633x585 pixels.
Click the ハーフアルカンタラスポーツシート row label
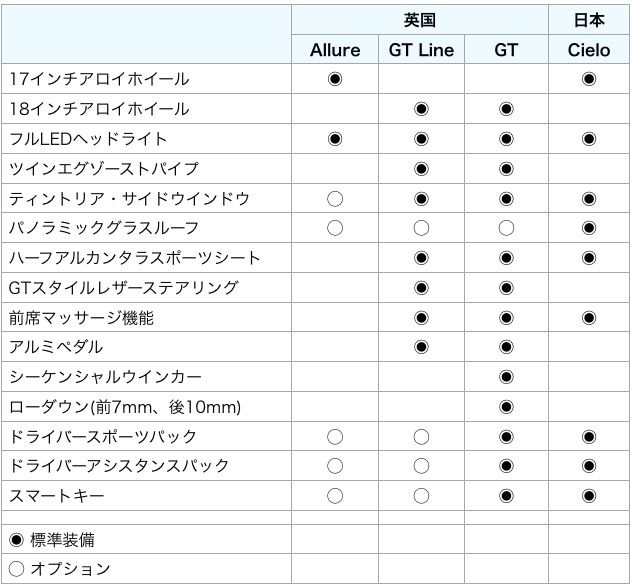[x=135, y=258]
